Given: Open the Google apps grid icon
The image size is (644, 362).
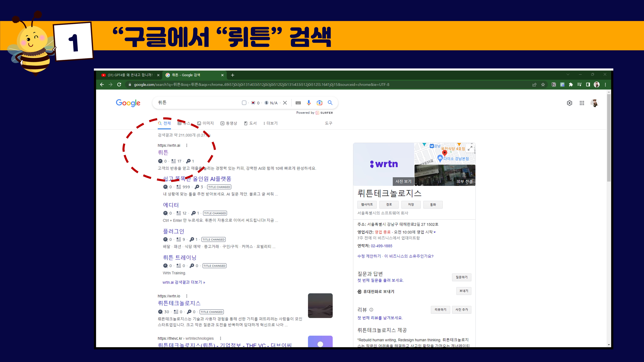Looking at the screenshot, I should click(582, 103).
